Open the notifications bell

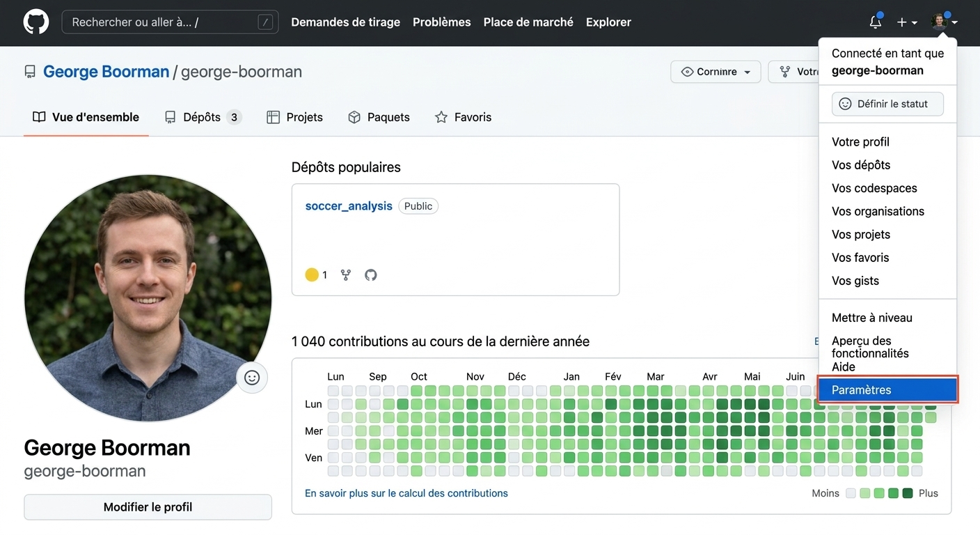[x=876, y=22]
